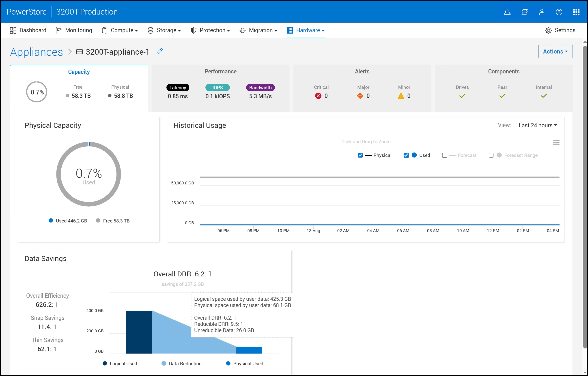Click the Internal green checkmark
The image size is (588, 376).
(x=544, y=96)
